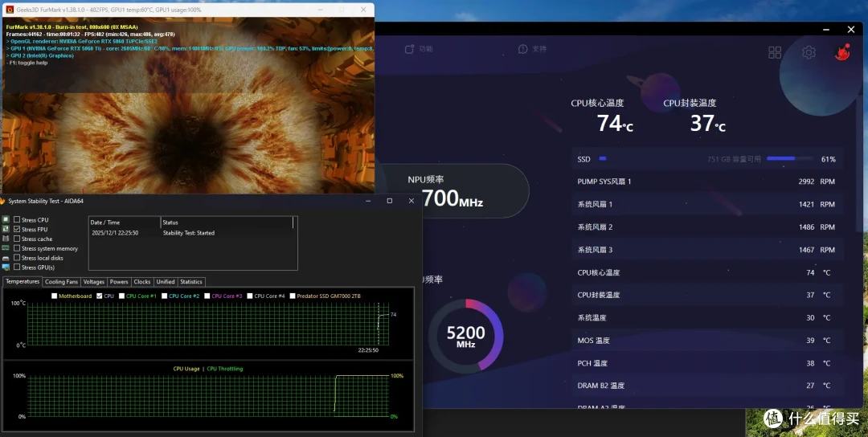Open settings gear in the monitoring app

coord(809,52)
